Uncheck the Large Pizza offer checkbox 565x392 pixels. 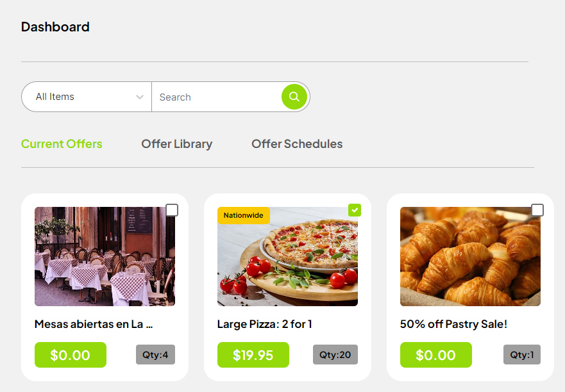(355, 210)
